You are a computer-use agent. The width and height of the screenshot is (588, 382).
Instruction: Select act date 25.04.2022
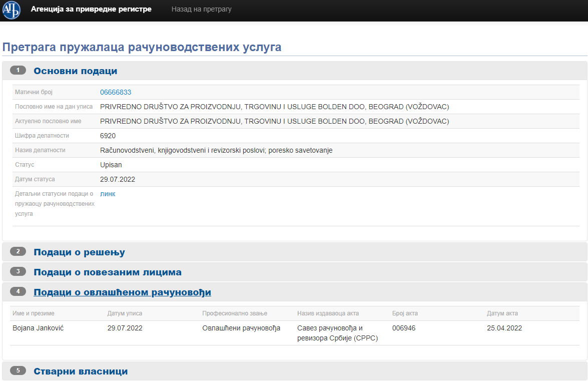pyautogui.click(x=504, y=328)
